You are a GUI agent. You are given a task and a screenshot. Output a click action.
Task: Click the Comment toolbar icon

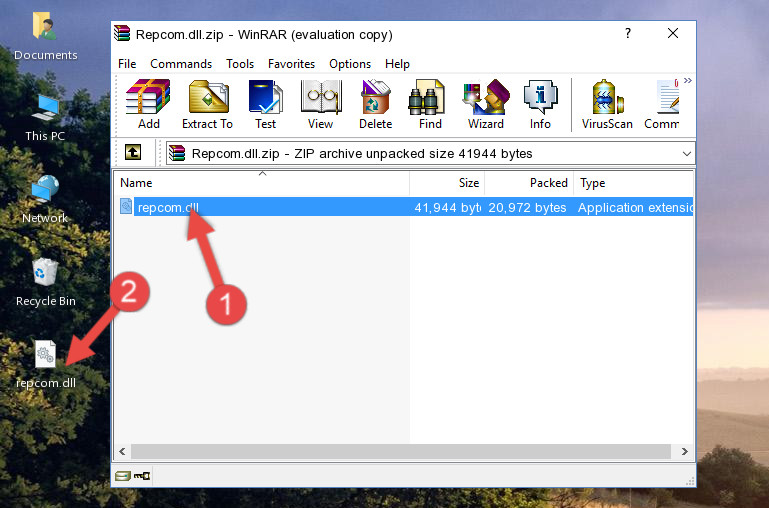[x=662, y=104]
